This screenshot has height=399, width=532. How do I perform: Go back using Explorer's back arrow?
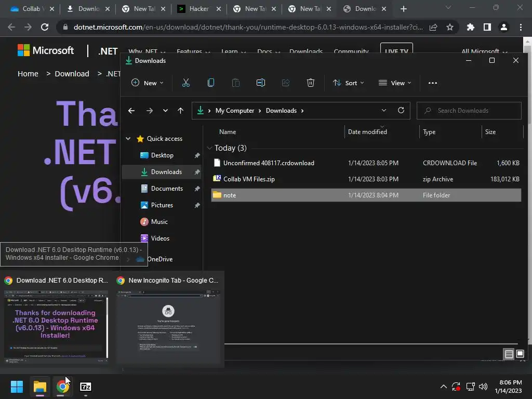(131, 111)
